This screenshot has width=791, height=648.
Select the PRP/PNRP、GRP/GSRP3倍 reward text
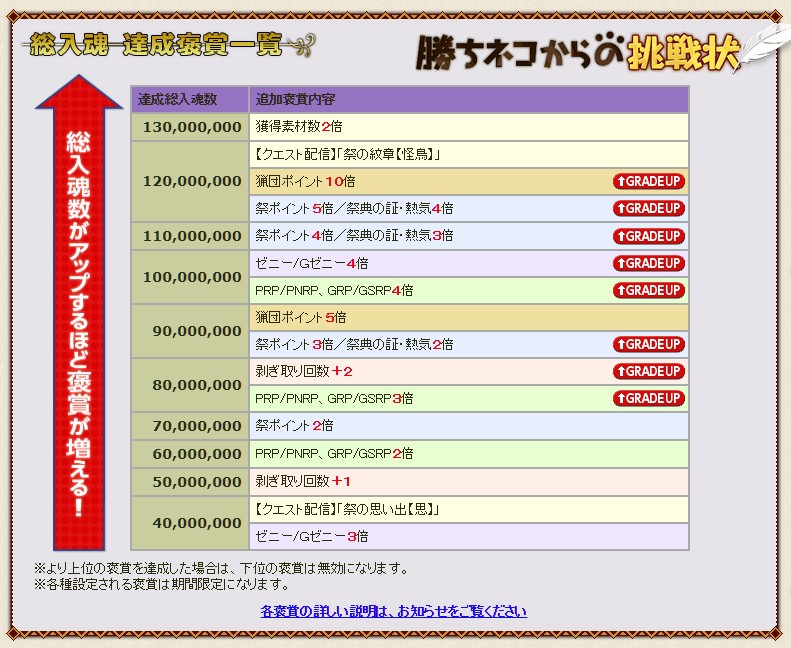(334, 398)
